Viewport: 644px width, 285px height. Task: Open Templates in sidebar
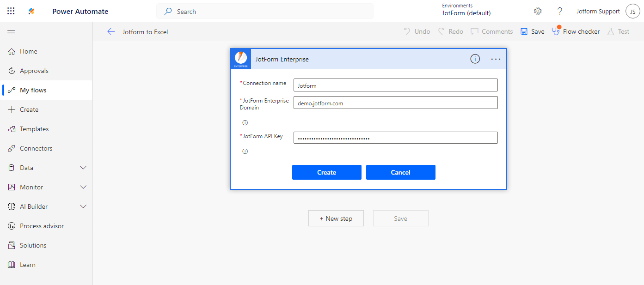coord(46,129)
